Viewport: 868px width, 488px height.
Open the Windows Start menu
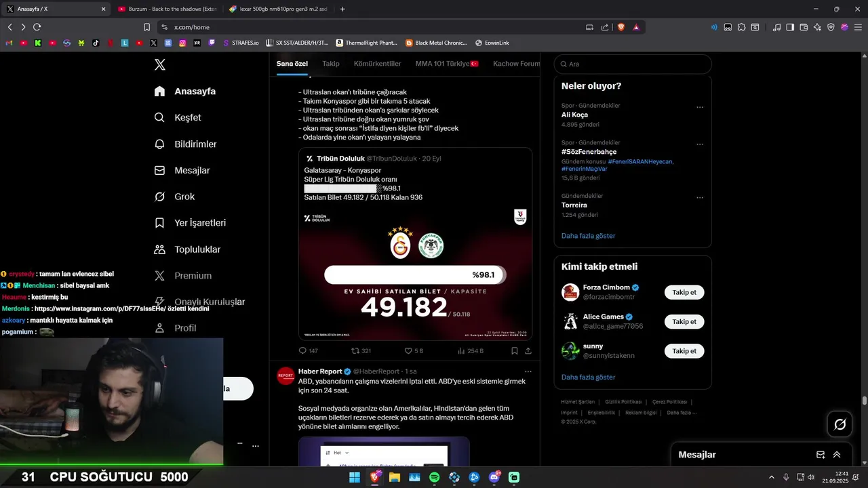tap(355, 477)
